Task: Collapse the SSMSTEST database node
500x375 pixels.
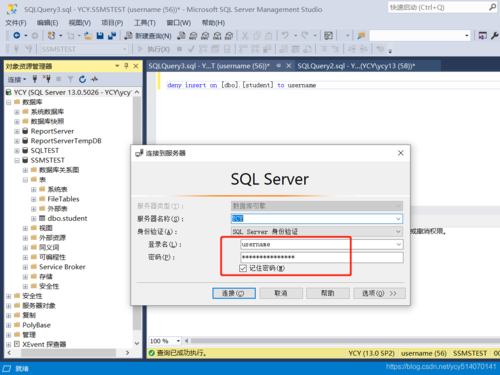Action: pyautogui.click(x=17, y=160)
